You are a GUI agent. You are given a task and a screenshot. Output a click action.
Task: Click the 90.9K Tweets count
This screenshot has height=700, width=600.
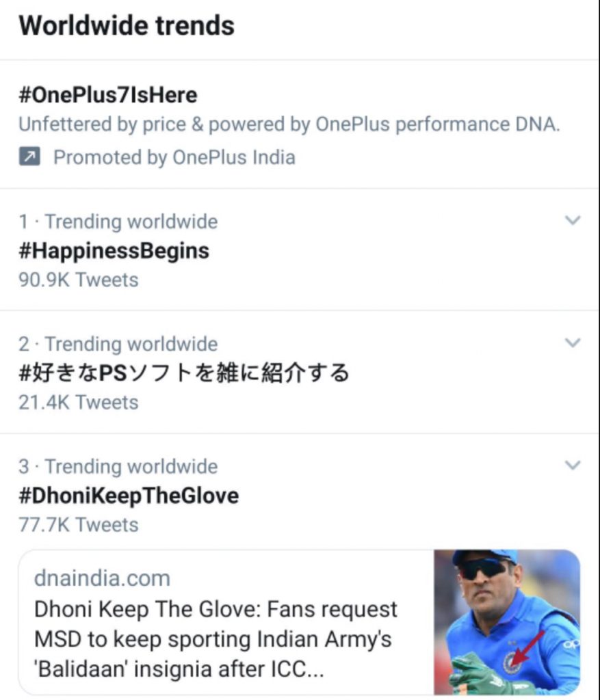coord(78,280)
